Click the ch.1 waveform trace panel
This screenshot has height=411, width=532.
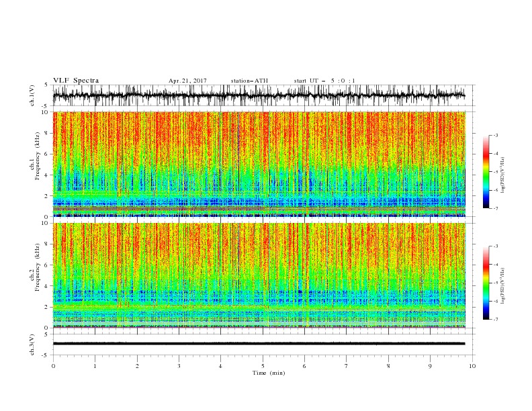tap(264, 95)
